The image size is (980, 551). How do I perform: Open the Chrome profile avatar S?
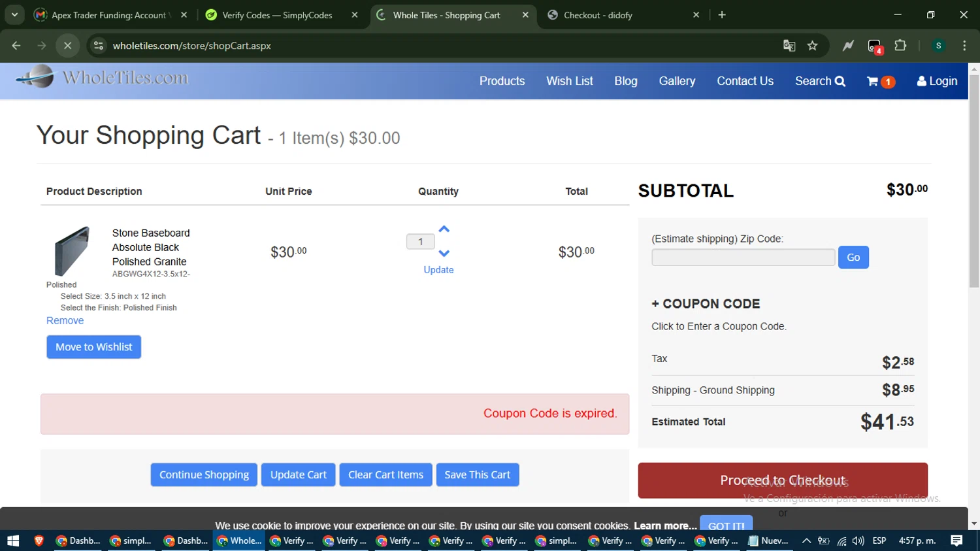[939, 46]
